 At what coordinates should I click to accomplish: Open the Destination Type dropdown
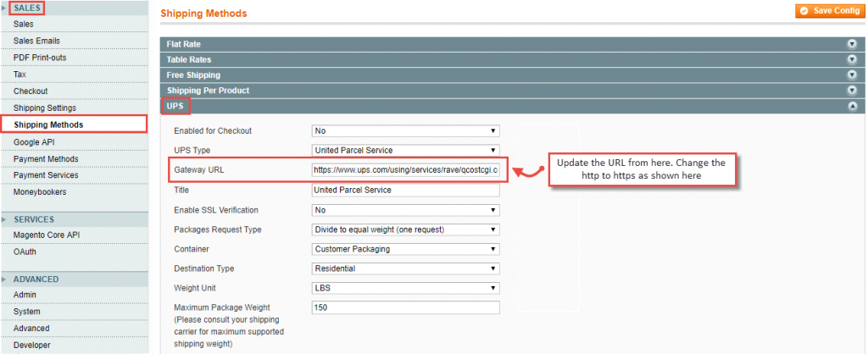pyautogui.click(x=406, y=268)
